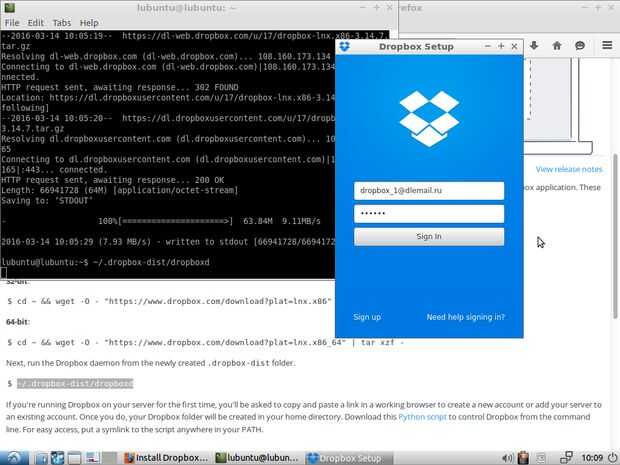Open Help menu in terminal
Viewport: 620px width, 465px height.
(x=89, y=23)
